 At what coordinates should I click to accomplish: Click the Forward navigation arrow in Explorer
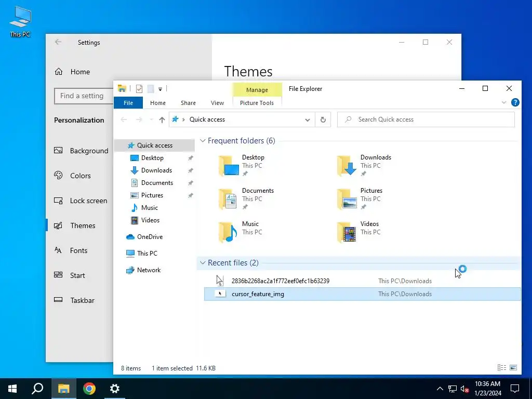click(139, 119)
